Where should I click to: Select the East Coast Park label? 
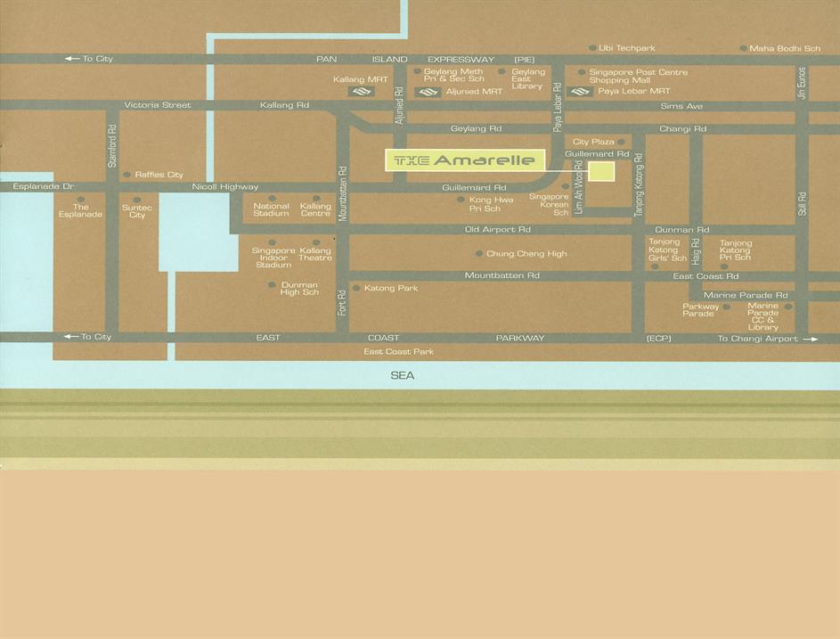(398, 352)
